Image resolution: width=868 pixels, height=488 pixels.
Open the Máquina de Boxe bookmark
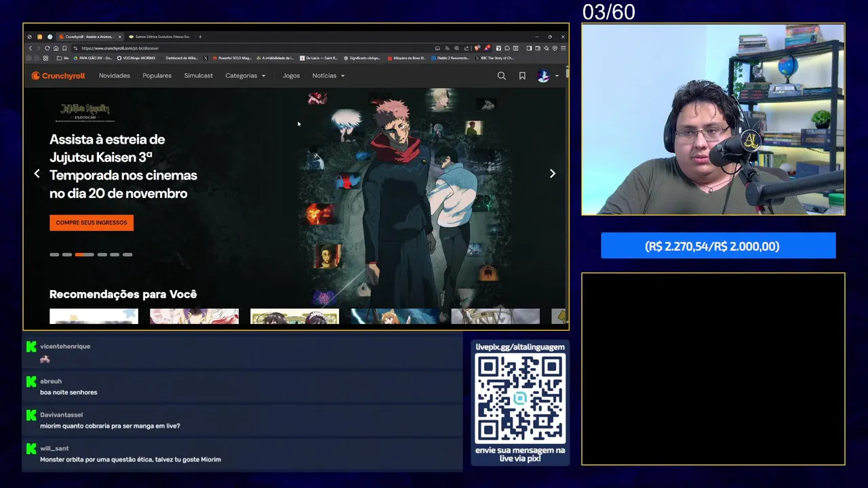(x=407, y=58)
